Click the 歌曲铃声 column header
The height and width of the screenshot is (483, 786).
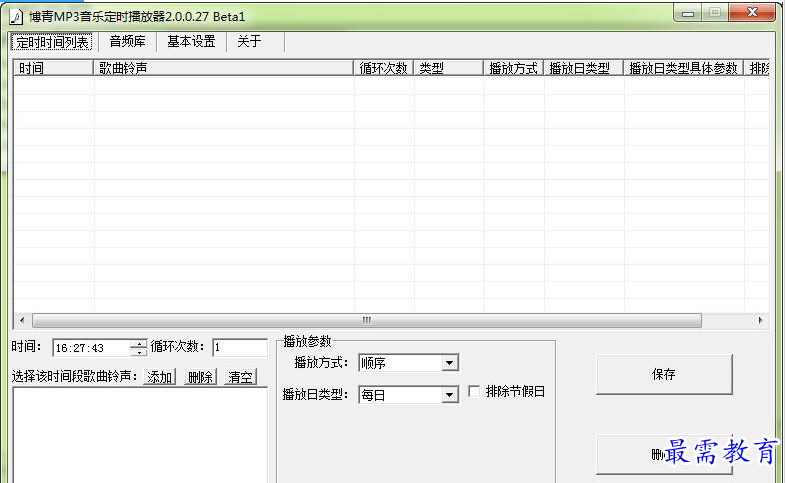click(223, 68)
